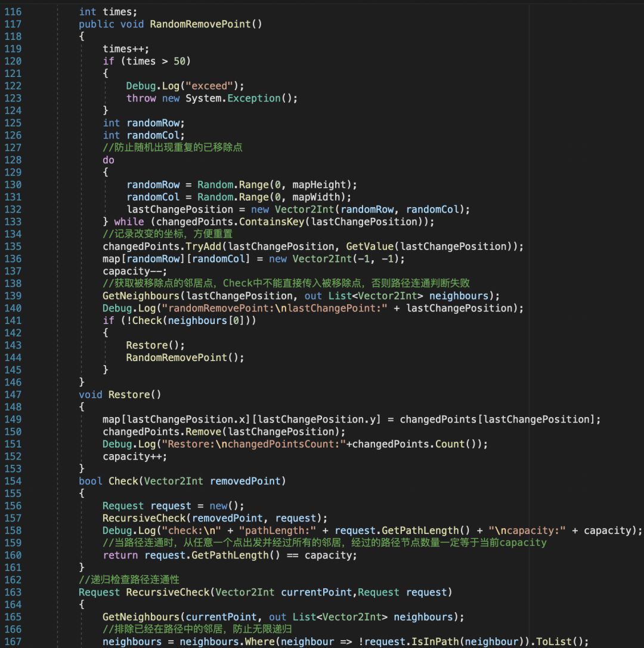Screen dimensions: 644x648
Task: Click line number 117 in the gutter
Action: coord(13,24)
